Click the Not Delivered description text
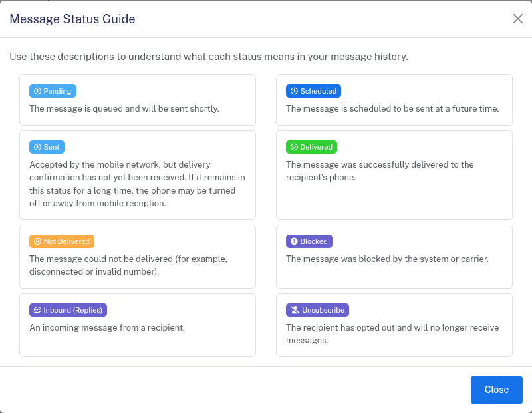532x413 pixels. tap(128, 265)
